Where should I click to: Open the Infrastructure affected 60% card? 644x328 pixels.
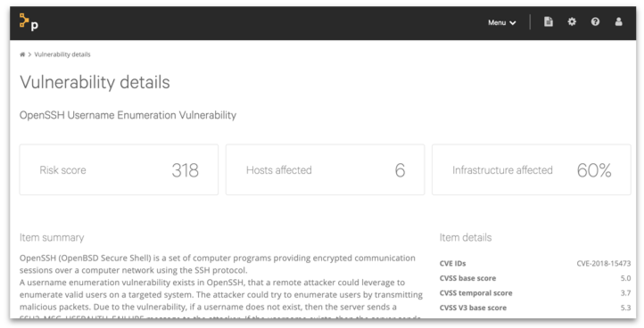(x=531, y=169)
